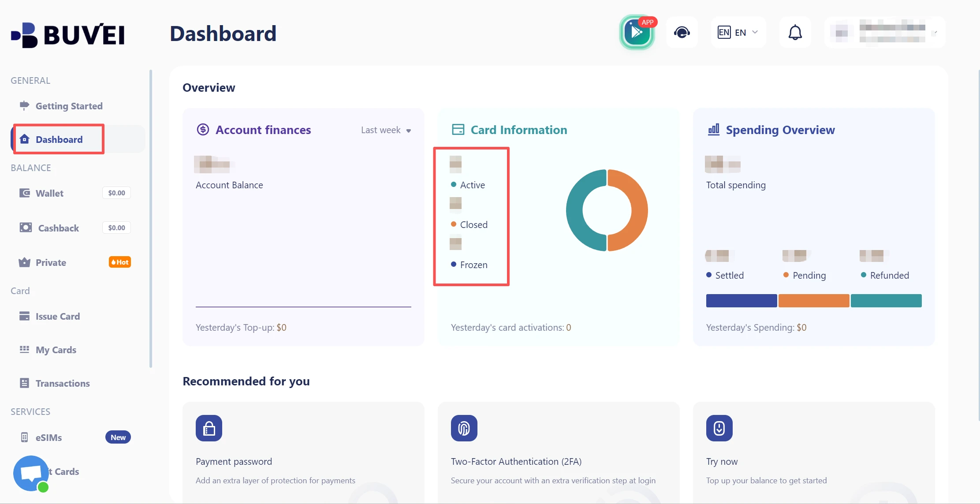980x504 pixels.
Task: Click the EN language flag icon
Action: pos(724,32)
